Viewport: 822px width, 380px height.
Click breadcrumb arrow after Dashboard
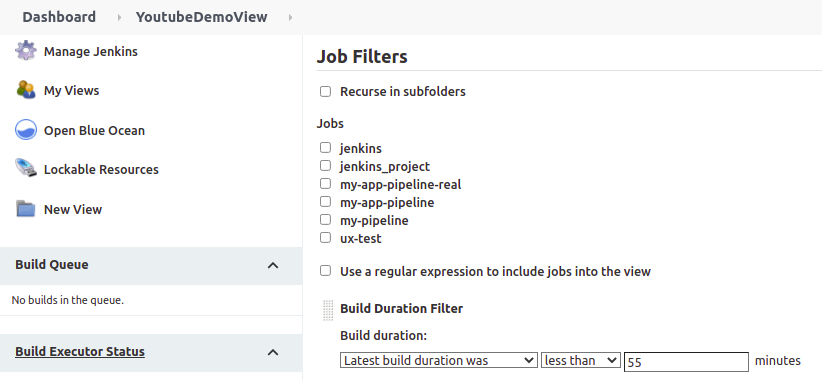pyautogui.click(x=119, y=17)
